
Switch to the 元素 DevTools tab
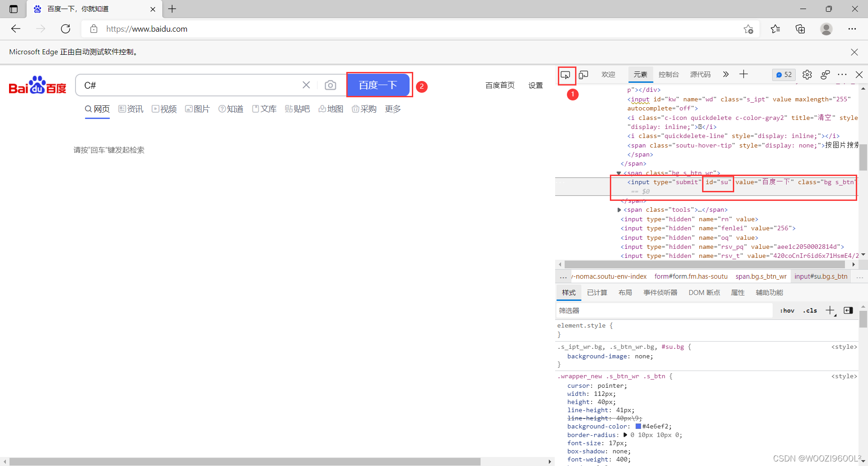tap(641, 75)
